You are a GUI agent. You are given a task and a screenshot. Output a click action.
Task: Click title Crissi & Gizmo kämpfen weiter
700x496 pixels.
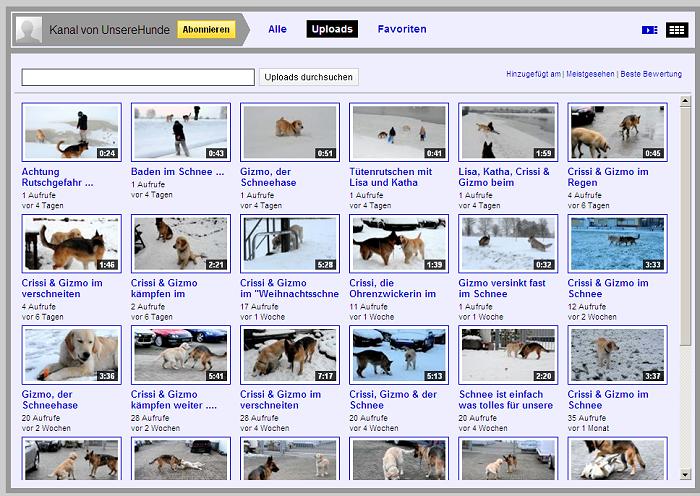click(174, 400)
